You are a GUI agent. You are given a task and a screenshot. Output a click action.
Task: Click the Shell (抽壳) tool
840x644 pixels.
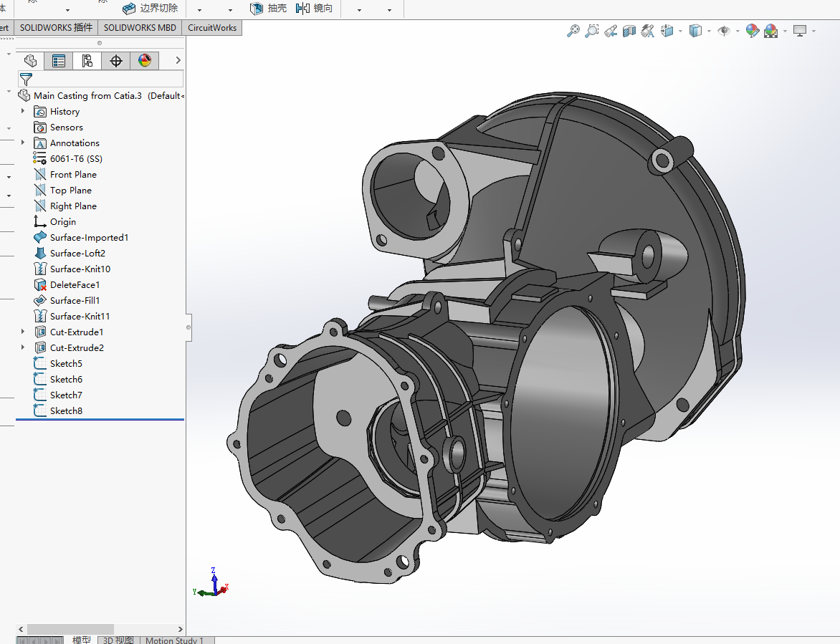coord(269,9)
